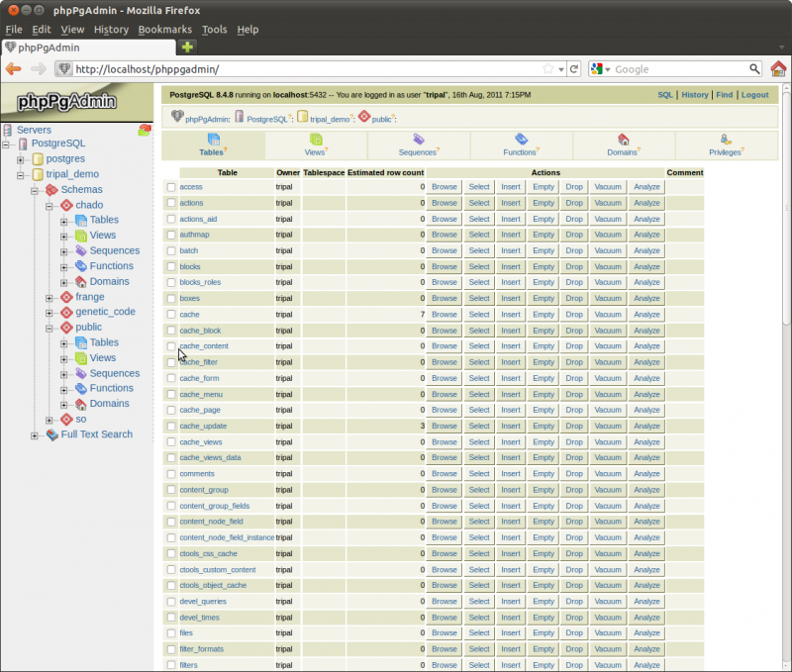792x672 pixels.
Task: Click the Find link in top bar
Action: (724, 95)
